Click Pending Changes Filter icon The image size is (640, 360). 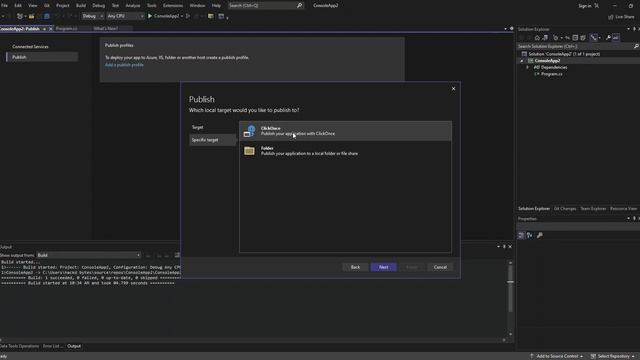click(x=556, y=38)
